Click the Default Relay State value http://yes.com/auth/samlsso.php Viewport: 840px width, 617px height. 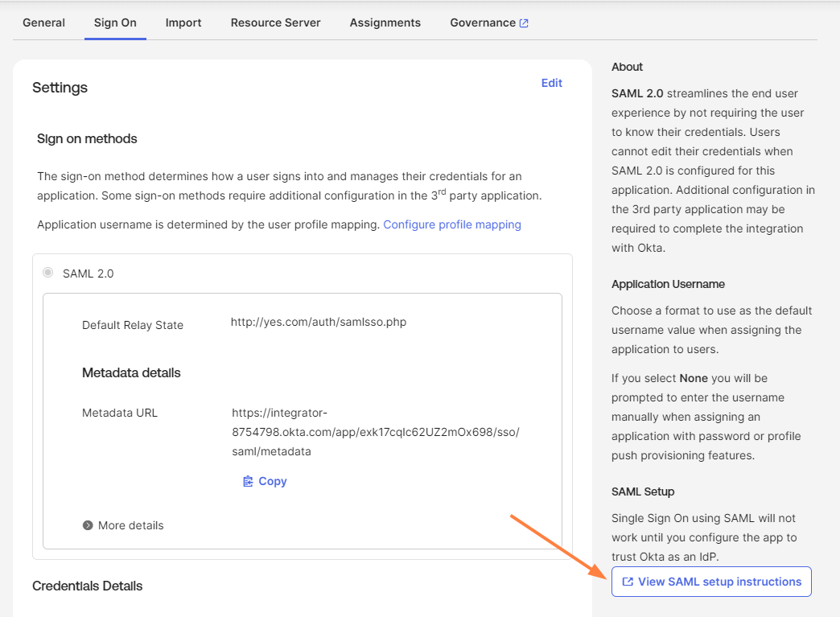[x=319, y=322]
